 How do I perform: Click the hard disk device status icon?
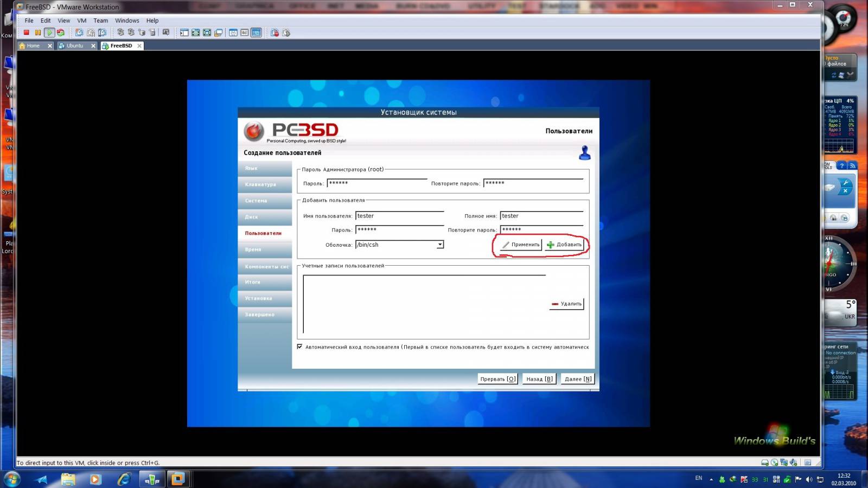[764, 463]
